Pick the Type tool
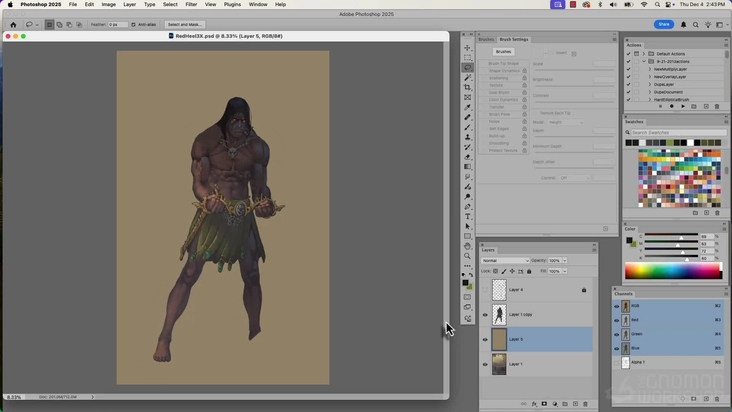Viewport: 732px width, 412px height. [x=467, y=216]
